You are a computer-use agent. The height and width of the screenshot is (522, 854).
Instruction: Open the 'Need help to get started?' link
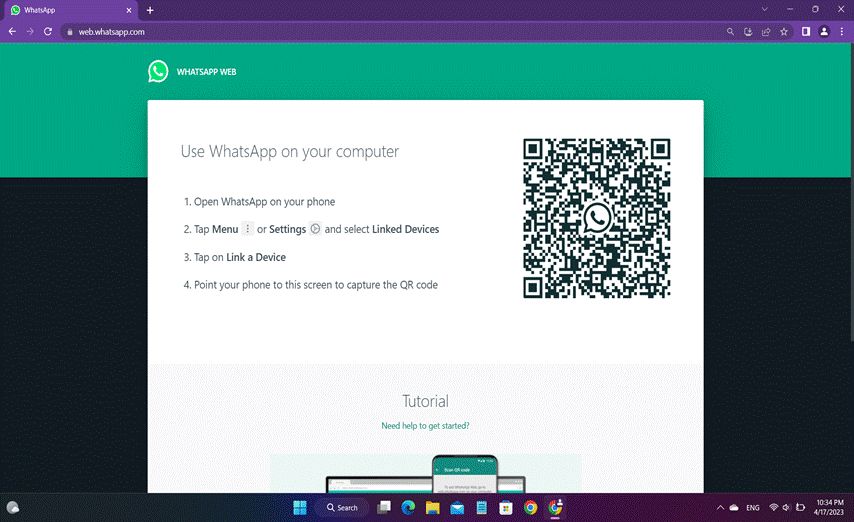coord(425,426)
